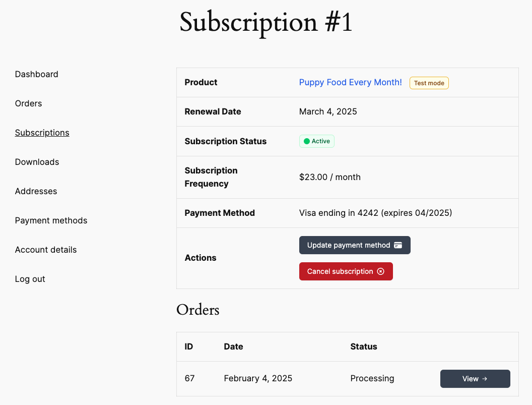Click the Processing status of order 67
This screenshot has width=532, height=405.
click(372, 378)
